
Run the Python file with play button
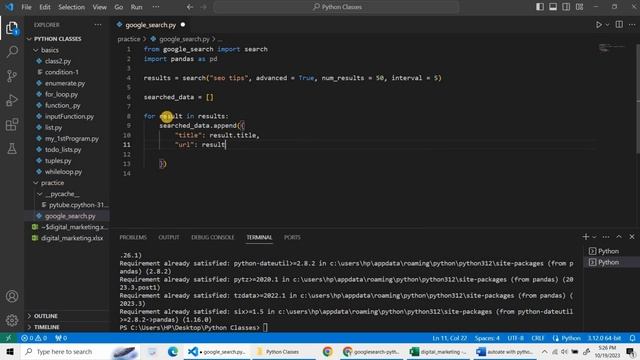[x=598, y=25]
